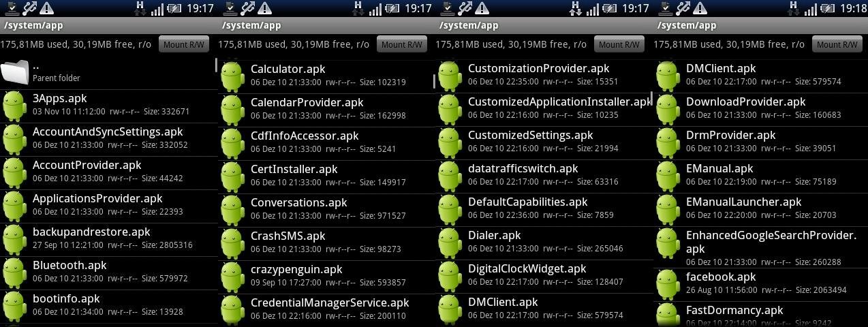Click Mount R/W in the first panel

click(184, 44)
